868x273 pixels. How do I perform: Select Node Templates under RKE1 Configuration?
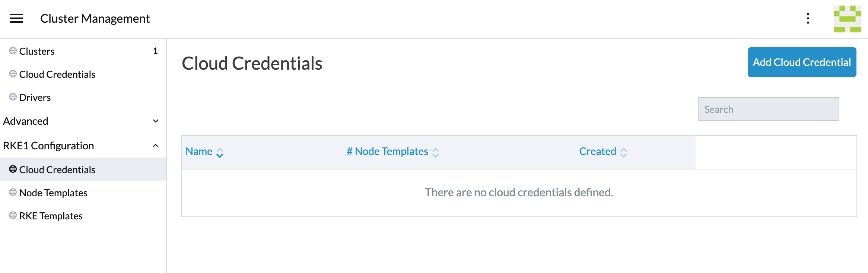(x=53, y=193)
